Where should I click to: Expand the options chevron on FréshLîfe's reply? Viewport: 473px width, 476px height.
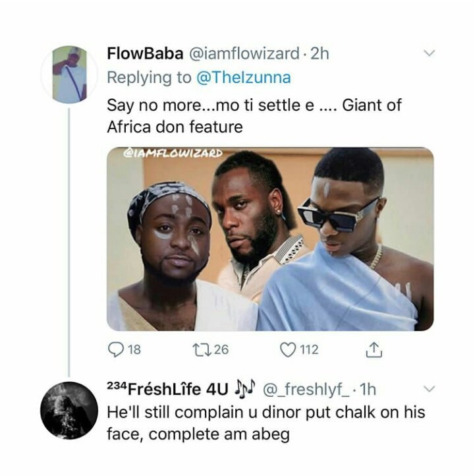coord(430,388)
